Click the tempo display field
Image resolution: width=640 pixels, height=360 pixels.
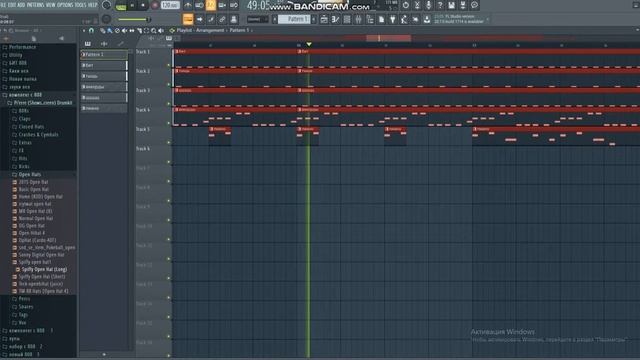(170, 5)
